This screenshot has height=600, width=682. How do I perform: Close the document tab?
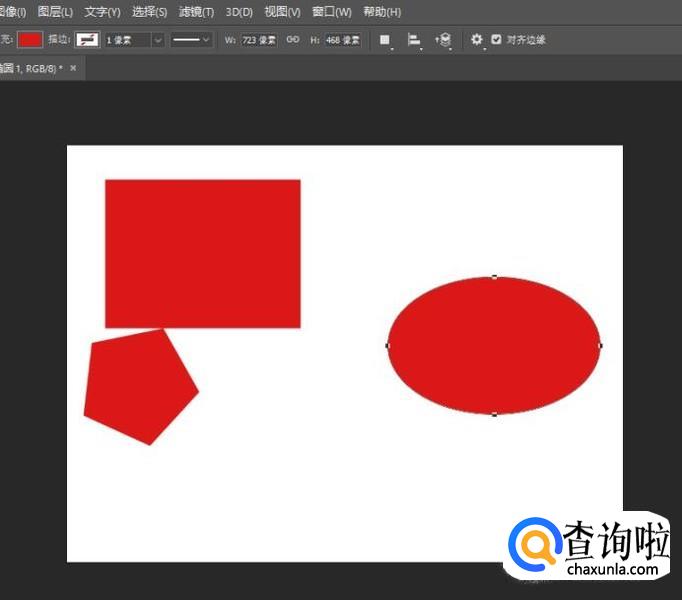[73, 68]
